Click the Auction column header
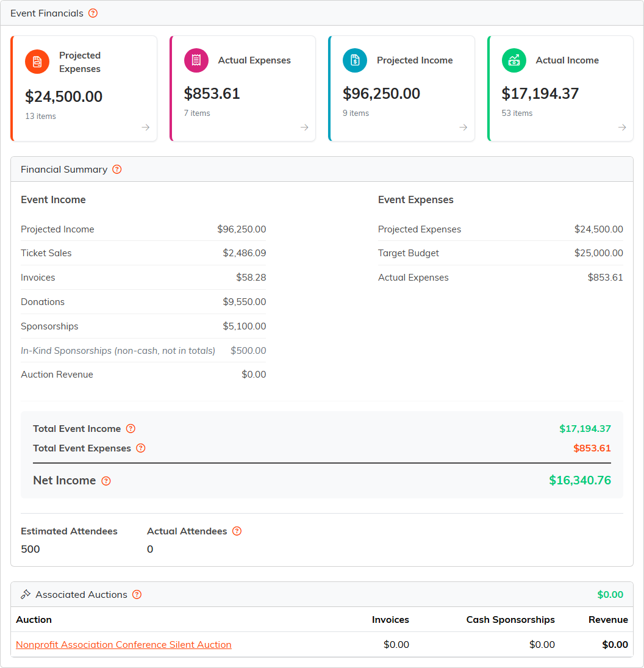 pyautogui.click(x=34, y=620)
